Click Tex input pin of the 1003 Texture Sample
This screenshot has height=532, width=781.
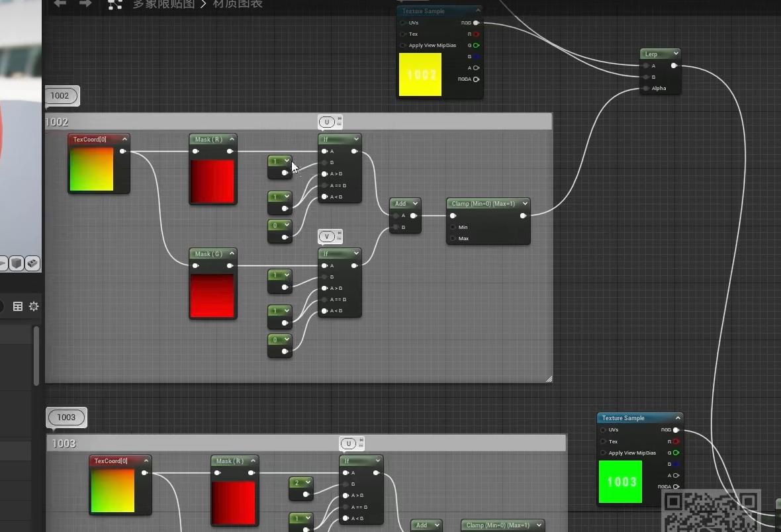(603, 441)
